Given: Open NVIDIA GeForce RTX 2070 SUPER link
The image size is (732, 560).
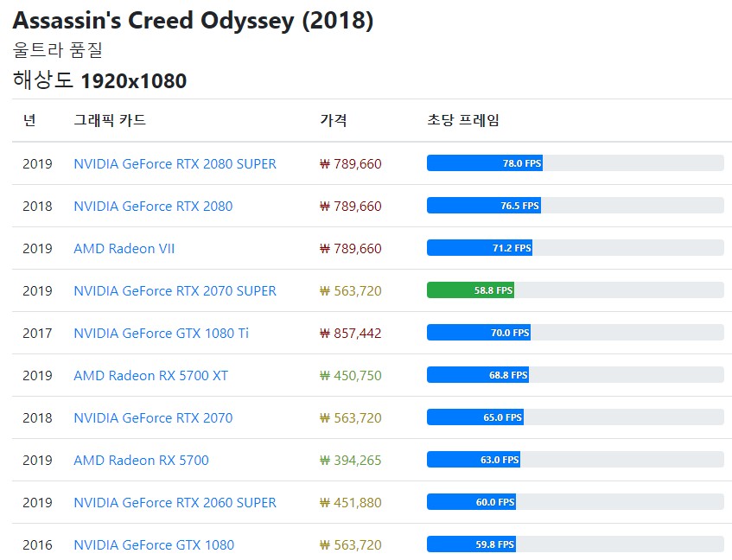Looking at the screenshot, I should (175, 291).
